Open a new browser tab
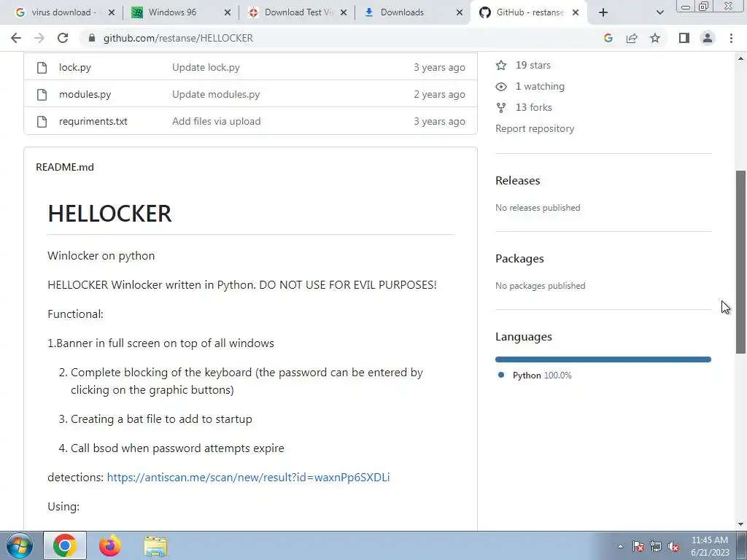747x560 pixels. pos(603,12)
